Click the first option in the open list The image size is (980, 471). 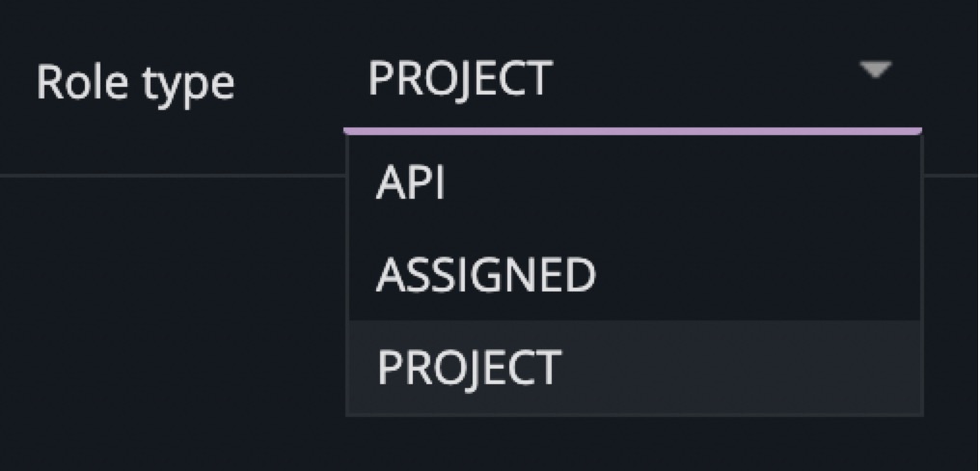[x=411, y=183]
